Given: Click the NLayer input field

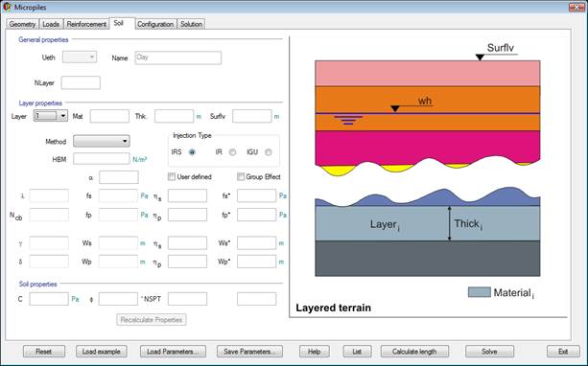Looking at the screenshot, I should pyautogui.click(x=81, y=82).
